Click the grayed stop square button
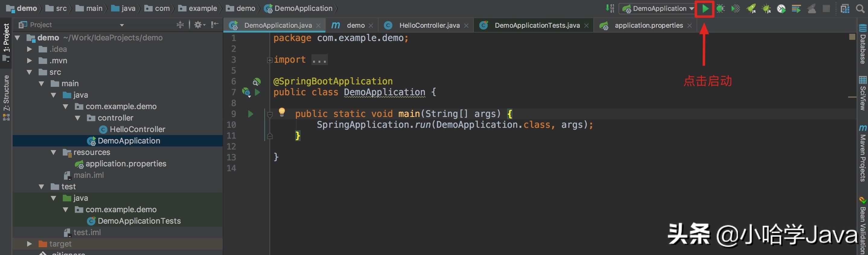The height and width of the screenshot is (255, 868). [x=826, y=8]
